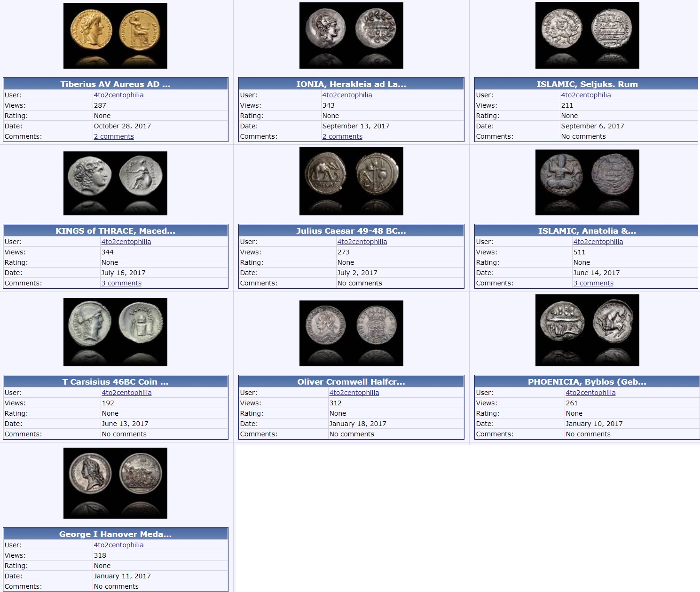View 3 comments on ISLAMIC Anatolia coin
The image size is (700, 592).
(x=593, y=283)
